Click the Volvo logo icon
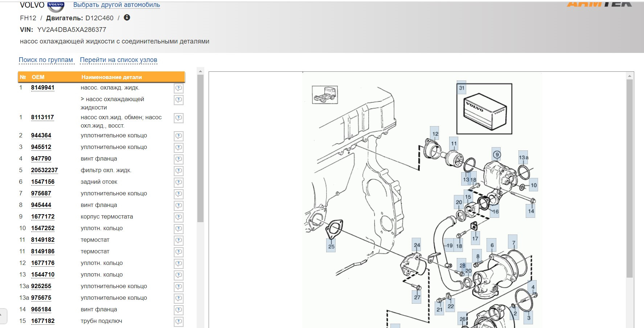This screenshot has height=328, width=644. (x=56, y=6)
